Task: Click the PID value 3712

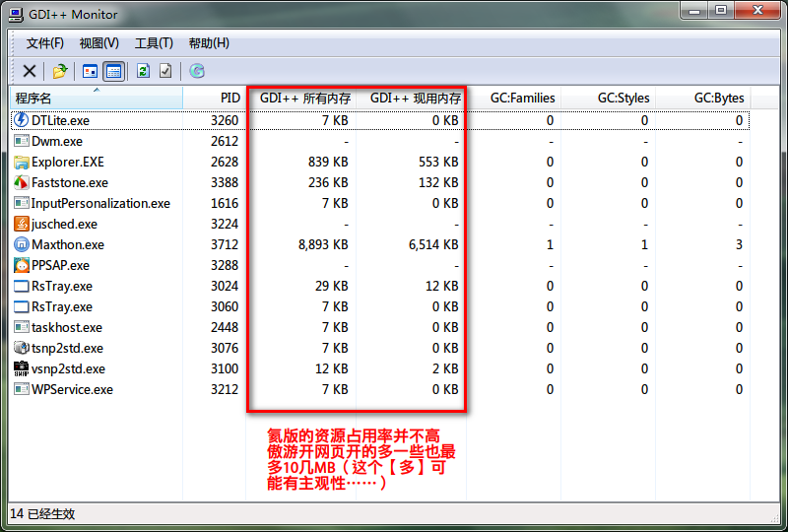Action: [225, 245]
